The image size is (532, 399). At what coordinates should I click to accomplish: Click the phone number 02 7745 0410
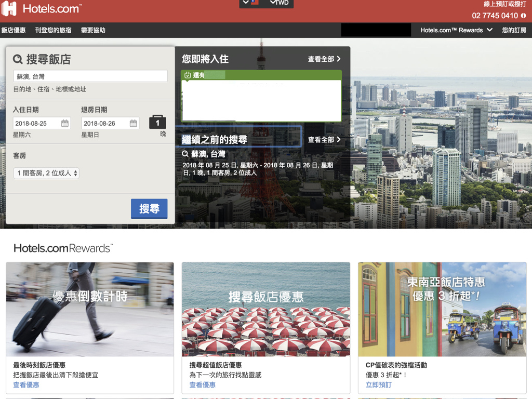click(495, 16)
